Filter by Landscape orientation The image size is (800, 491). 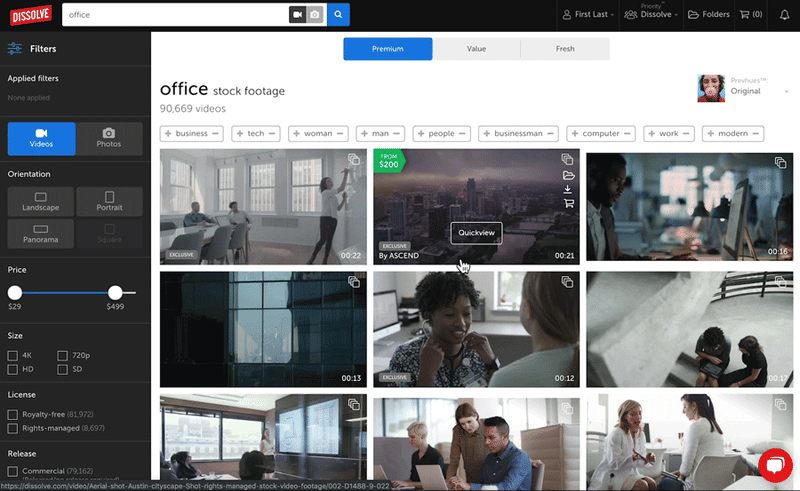[x=41, y=202]
